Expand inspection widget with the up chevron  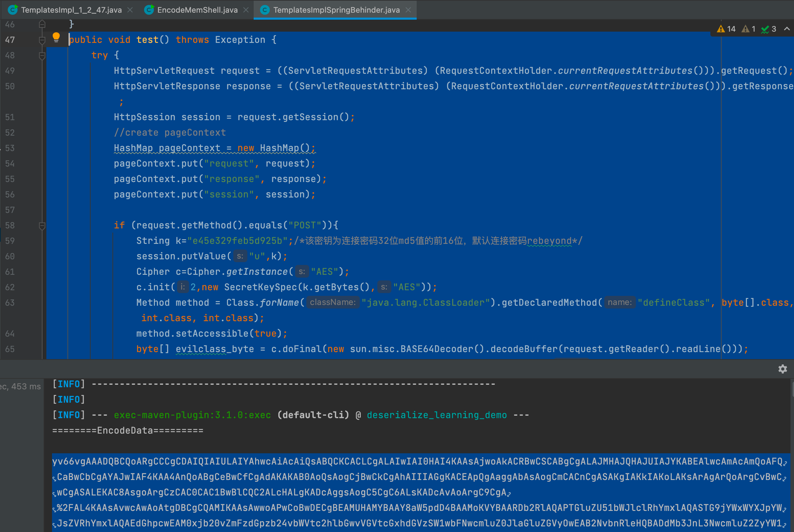[787, 29]
